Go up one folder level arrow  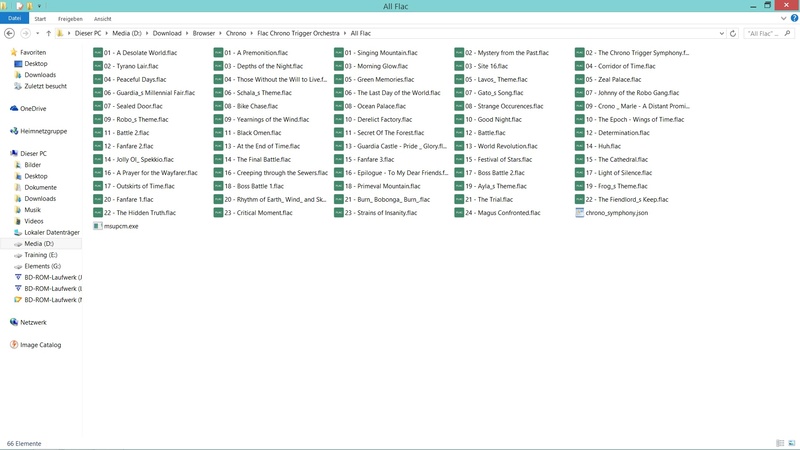coord(48,33)
